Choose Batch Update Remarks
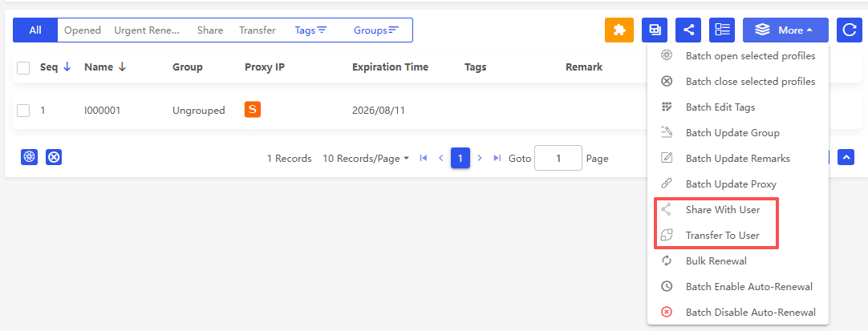The image size is (868, 331). (x=738, y=158)
